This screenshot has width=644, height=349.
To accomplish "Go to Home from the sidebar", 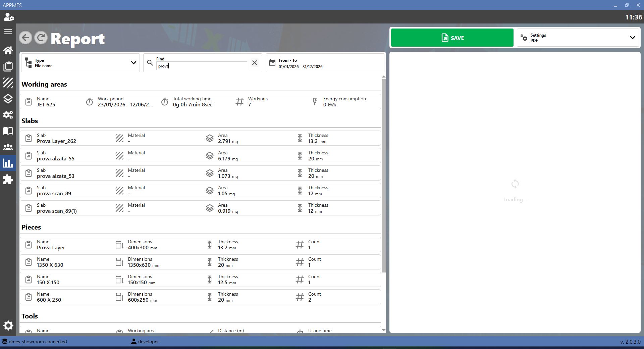I will (8, 50).
